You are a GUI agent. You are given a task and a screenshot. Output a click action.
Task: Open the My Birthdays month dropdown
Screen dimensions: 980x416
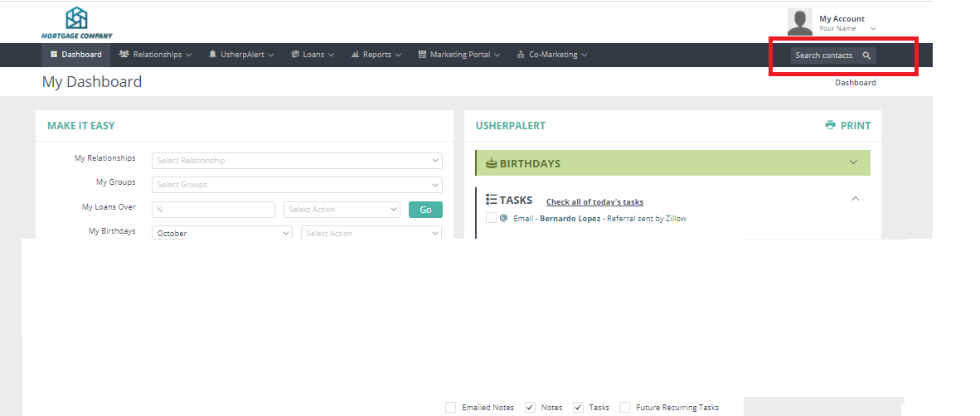[x=221, y=234]
